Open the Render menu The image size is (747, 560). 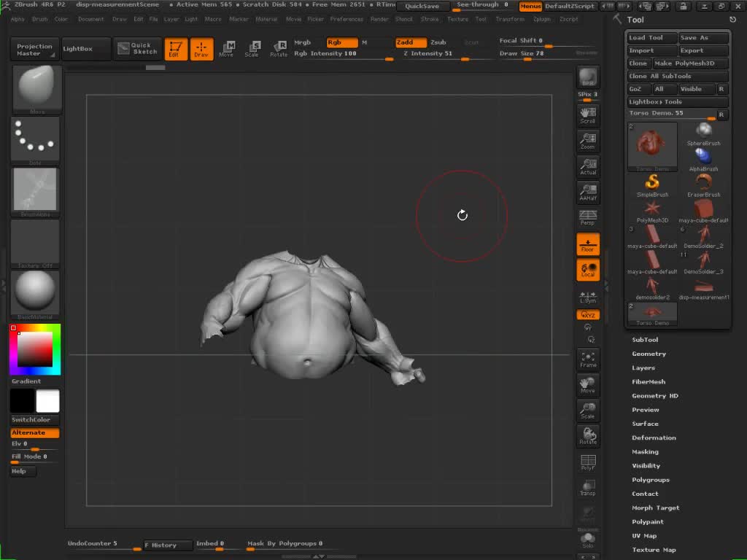point(379,19)
